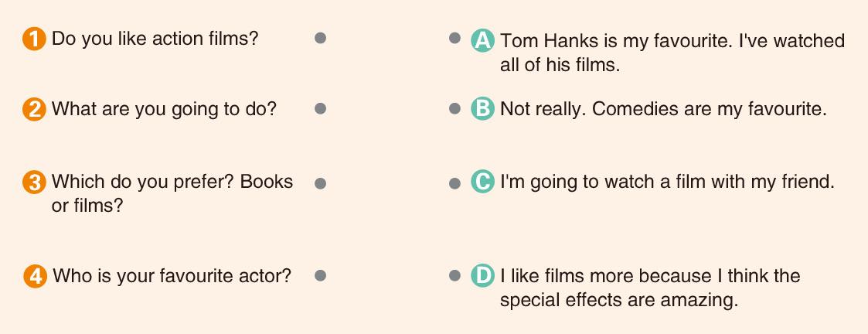Click the orange number 4 badge

click(35, 276)
